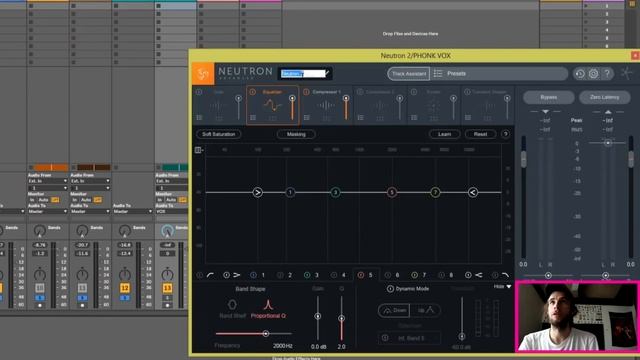The height and width of the screenshot is (360, 640).
Task: Click the band Gain slider handle
Action: tap(318, 316)
